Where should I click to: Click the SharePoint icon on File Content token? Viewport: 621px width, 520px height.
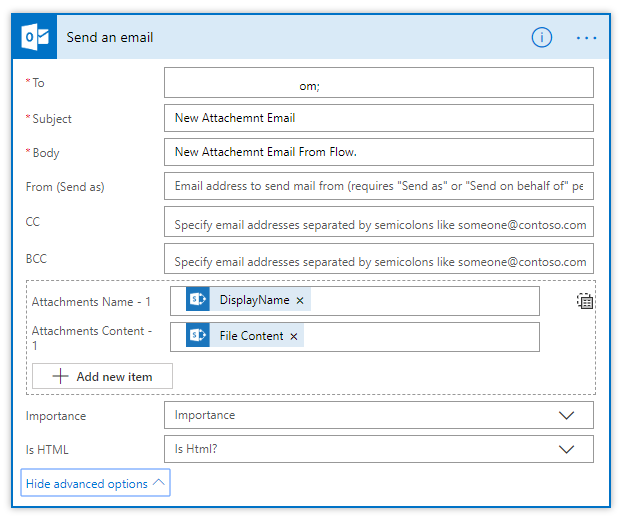coord(198,335)
